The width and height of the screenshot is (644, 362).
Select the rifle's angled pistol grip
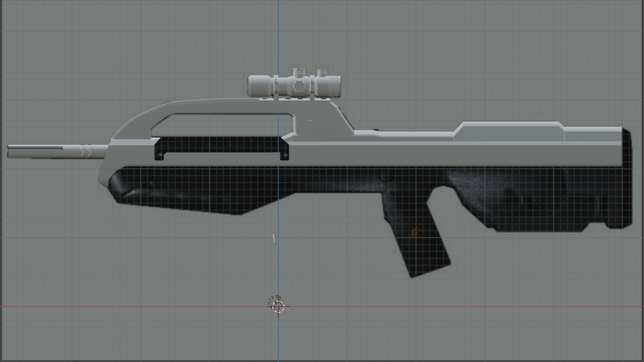click(416, 235)
